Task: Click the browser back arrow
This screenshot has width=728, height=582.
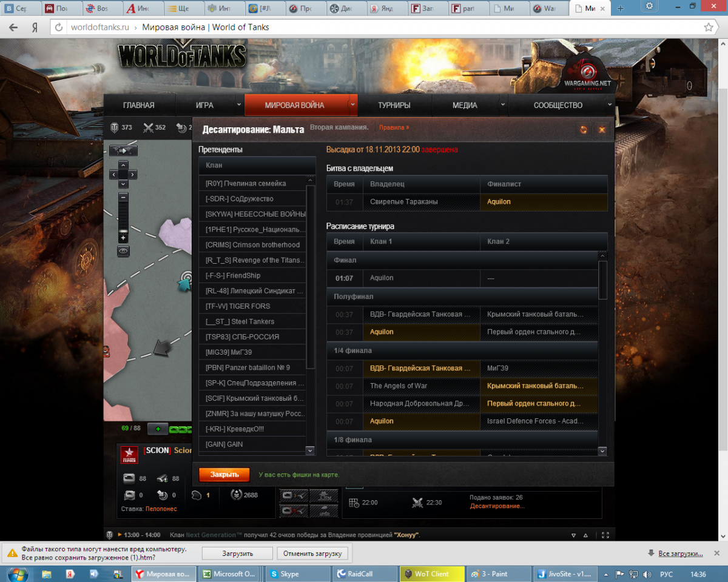Action: tap(14, 27)
